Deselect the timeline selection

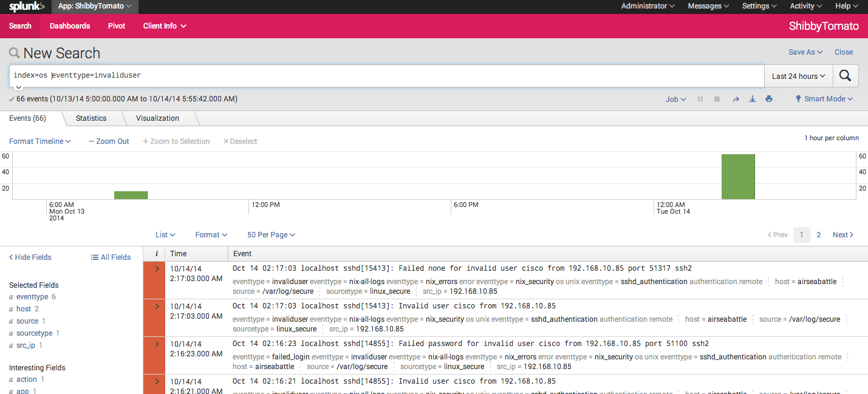[240, 141]
